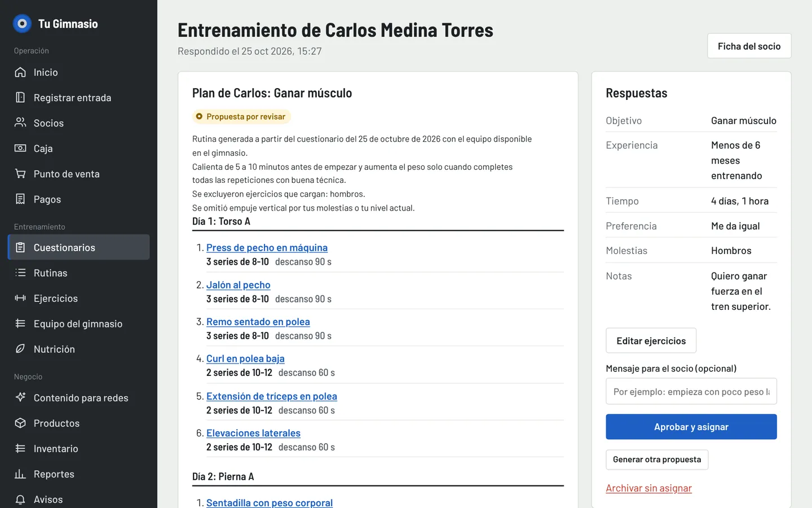Image resolution: width=812 pixels, height=508 pixels.
Task: Open Sentadilla con peso corporal link
Action: pyautogui.click(x=270, y=502)
